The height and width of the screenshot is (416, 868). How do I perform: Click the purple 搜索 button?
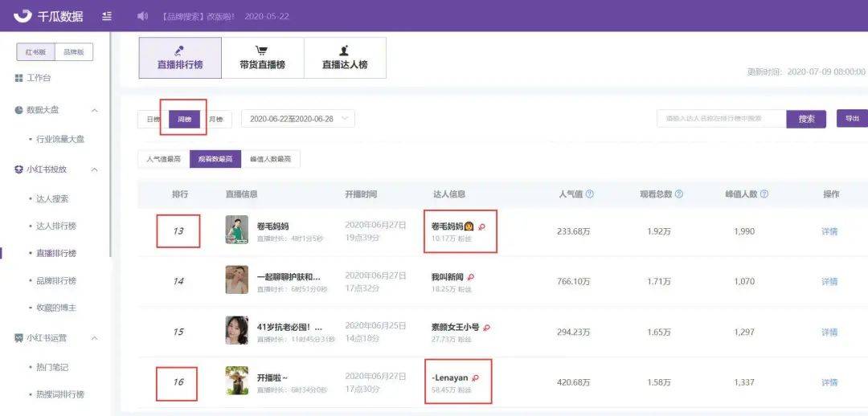tap(806, 119)
